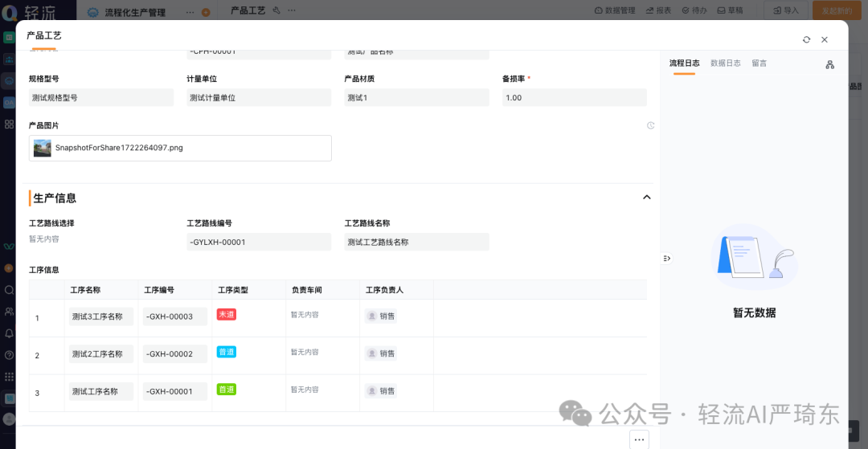This screenshot has width=868, height=449.
Task: Open the ellipsis next to 流程化生产管理
Action: click(x=190, y=11)
